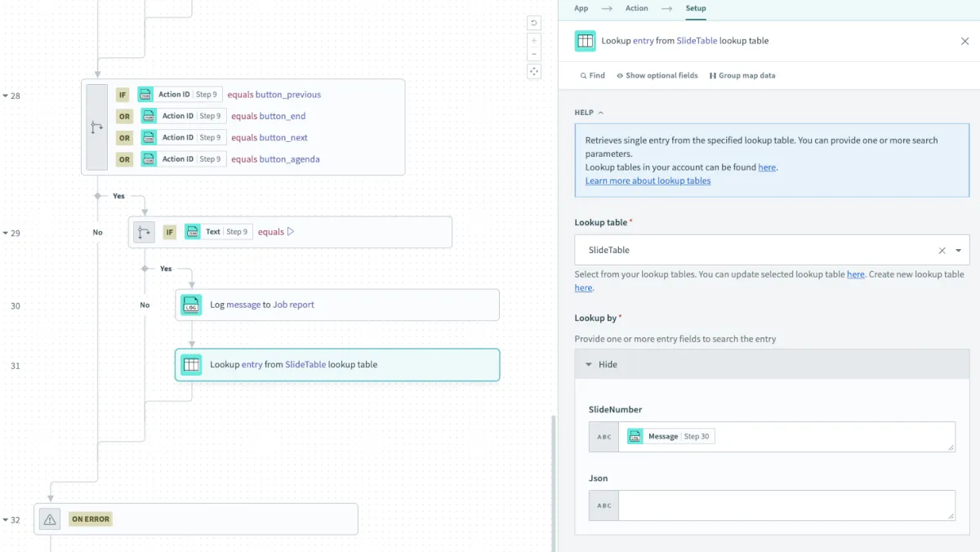Click the warning icon in the ON ERROR step

point(50,519)
